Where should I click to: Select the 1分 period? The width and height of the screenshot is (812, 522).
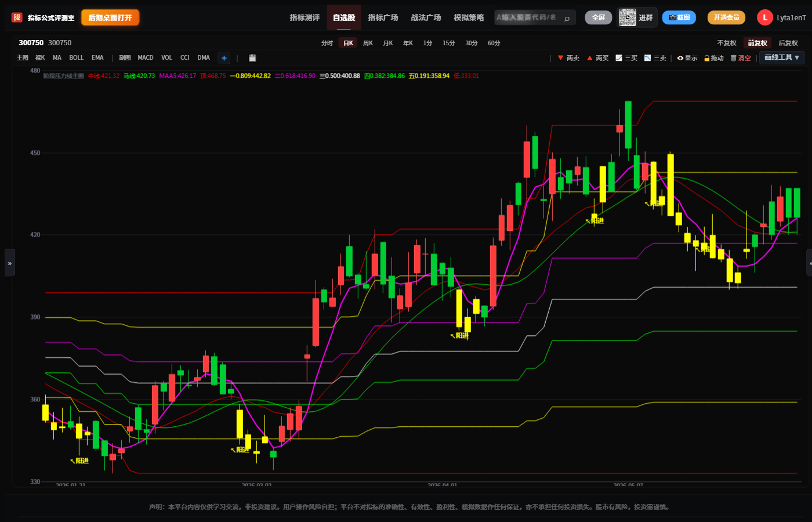(x=427, y=43)
